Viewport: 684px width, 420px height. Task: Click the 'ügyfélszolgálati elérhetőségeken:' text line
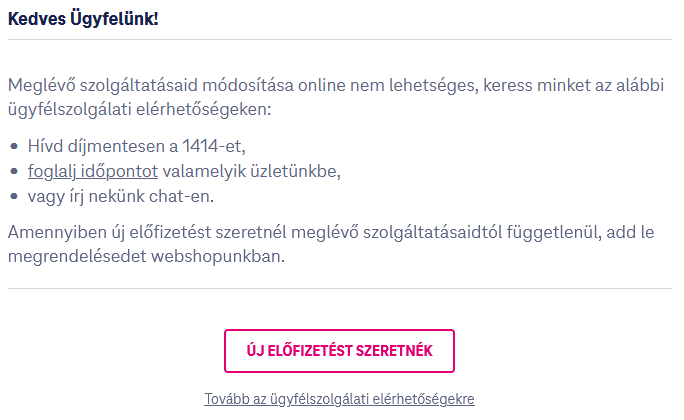click(x=140, y=109)
